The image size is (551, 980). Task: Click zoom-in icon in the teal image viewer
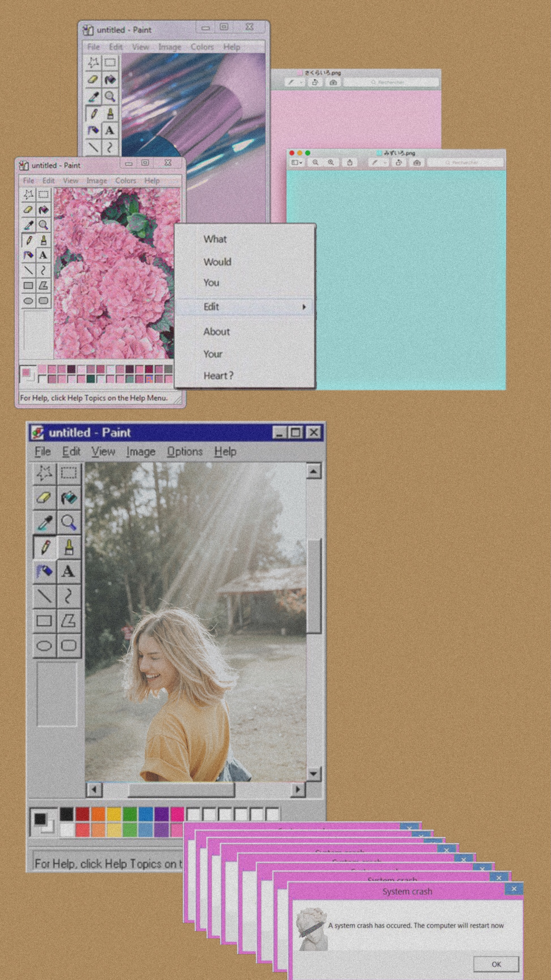point(331,162)
